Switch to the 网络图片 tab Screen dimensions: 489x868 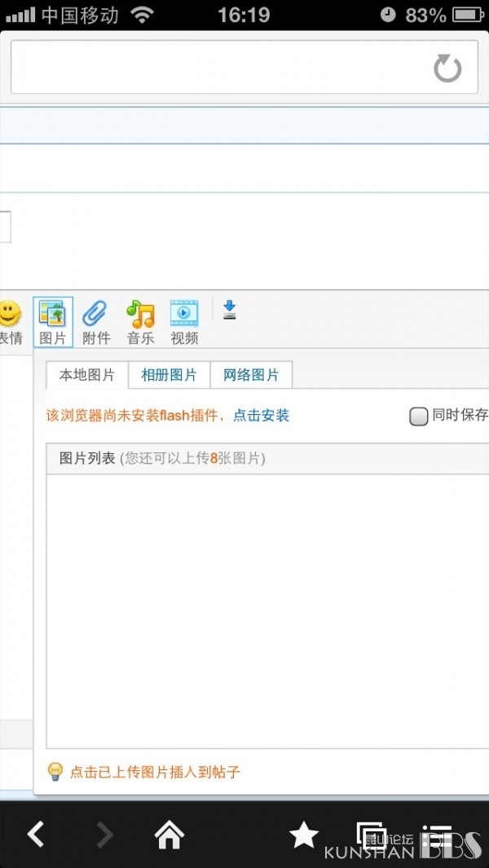251,375
